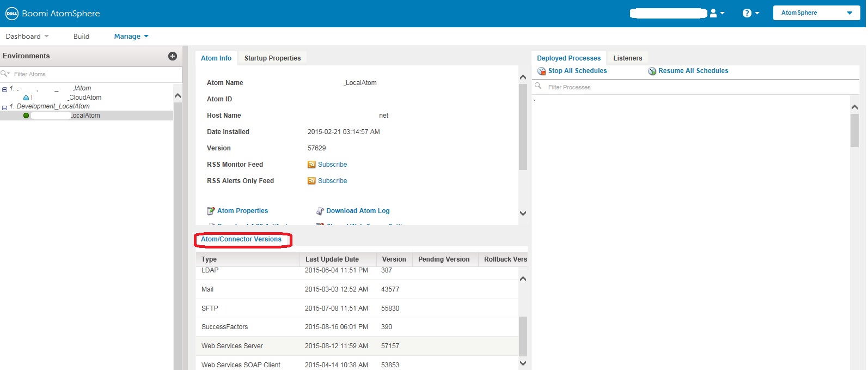
Task: Sort by the Version column header
Action: pos(394,259)
